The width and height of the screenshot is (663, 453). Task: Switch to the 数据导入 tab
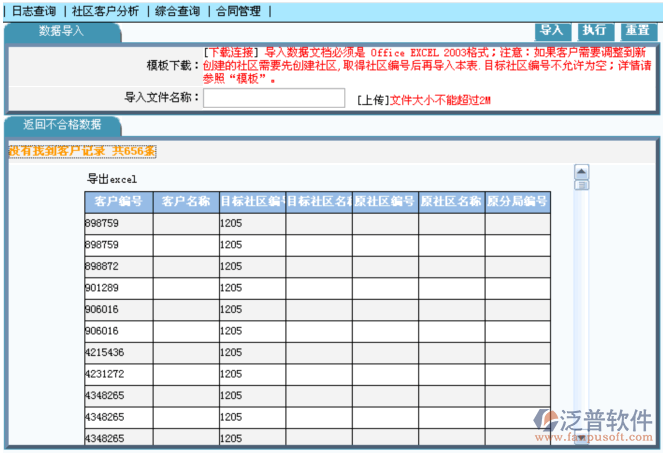(x=62, y=31)
